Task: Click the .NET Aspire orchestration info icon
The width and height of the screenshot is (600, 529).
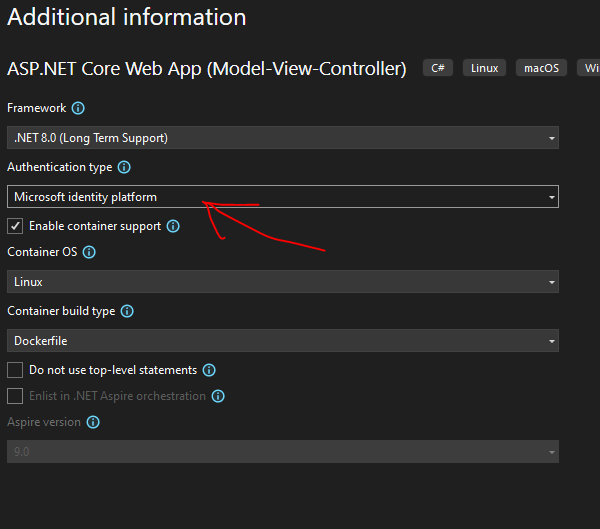Action: click(218, 396)
